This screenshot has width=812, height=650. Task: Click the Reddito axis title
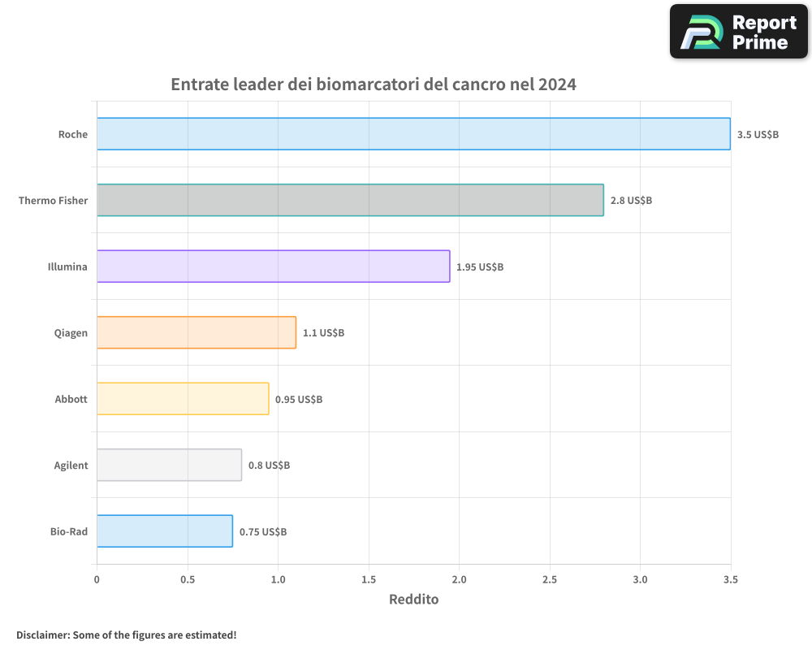[413, 600]
